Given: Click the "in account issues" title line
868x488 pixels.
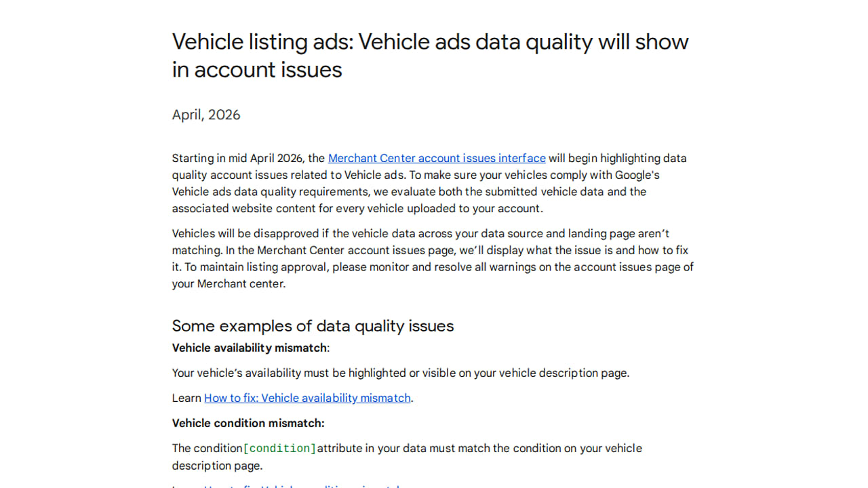Looking at the screenshot, I should click(x=257, y=70).
